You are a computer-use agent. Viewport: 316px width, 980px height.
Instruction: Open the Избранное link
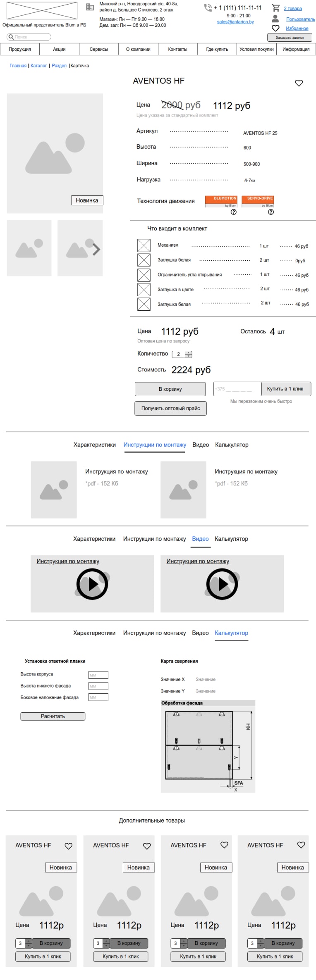pyautogui.click(x=297, y=29)
